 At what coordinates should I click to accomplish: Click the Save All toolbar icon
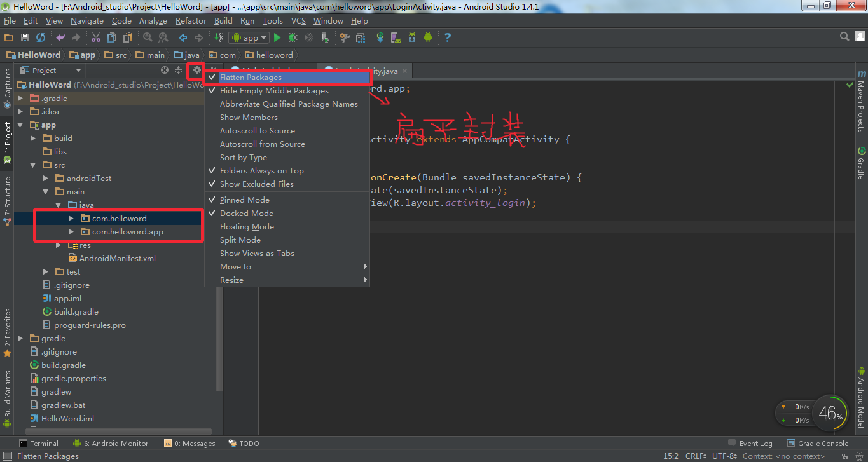point(25,38)
